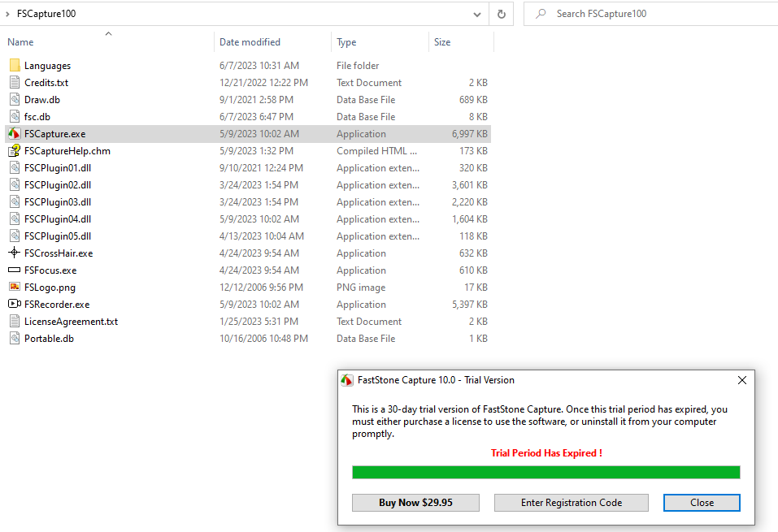Image resolution: width=778 pixels, height=532 pixels.
Task: Select the FSLogo.png file name
Action: click(x=50, y=287)
